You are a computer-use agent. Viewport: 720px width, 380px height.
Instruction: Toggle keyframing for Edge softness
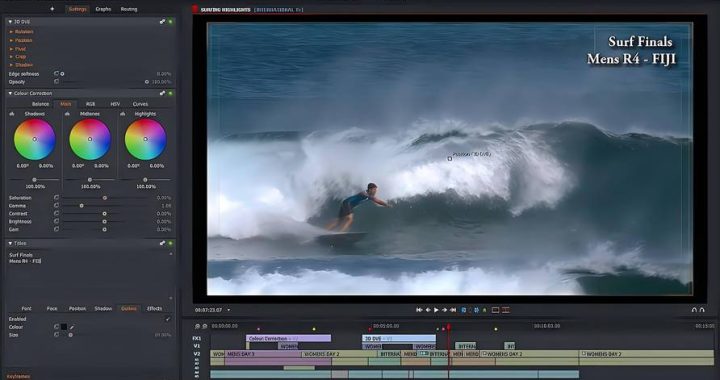[56, 73]
